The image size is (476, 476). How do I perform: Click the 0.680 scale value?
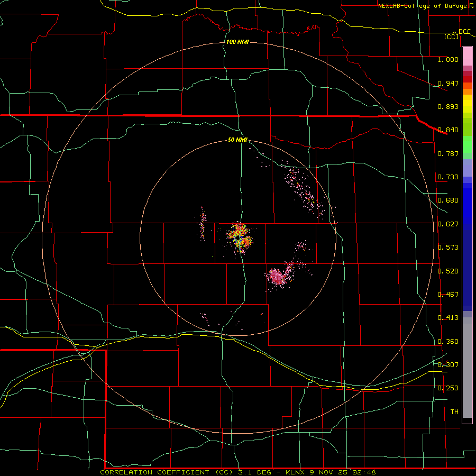(448, 200)
